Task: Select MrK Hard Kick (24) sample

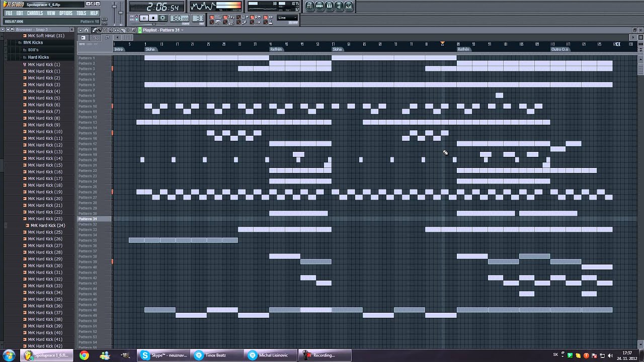Action: click(47, 226)
